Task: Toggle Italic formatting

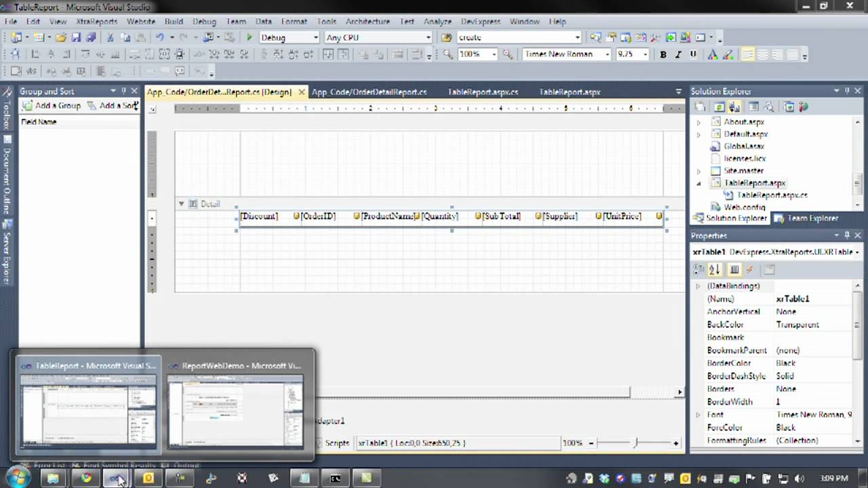Action: (x=678, y=54)
